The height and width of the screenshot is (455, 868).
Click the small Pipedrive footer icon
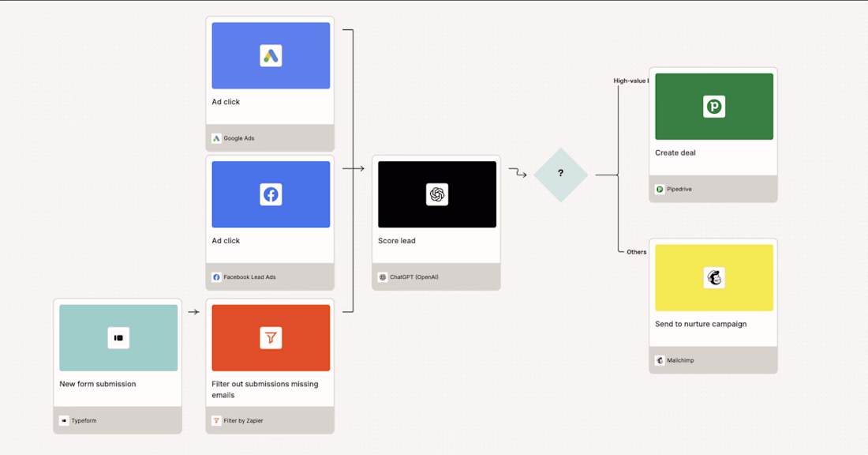click(x=660, y=190)
